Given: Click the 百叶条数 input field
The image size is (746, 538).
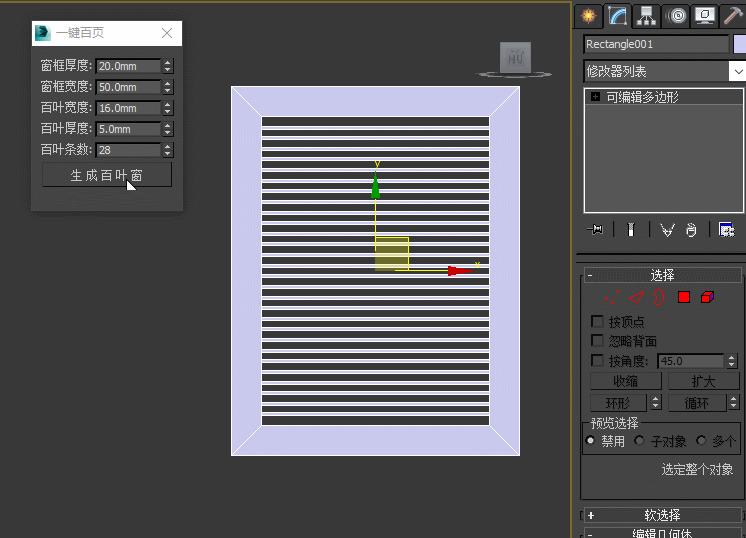Looking at the screenshot, I should pyautogui.click(x=128, y=150).
